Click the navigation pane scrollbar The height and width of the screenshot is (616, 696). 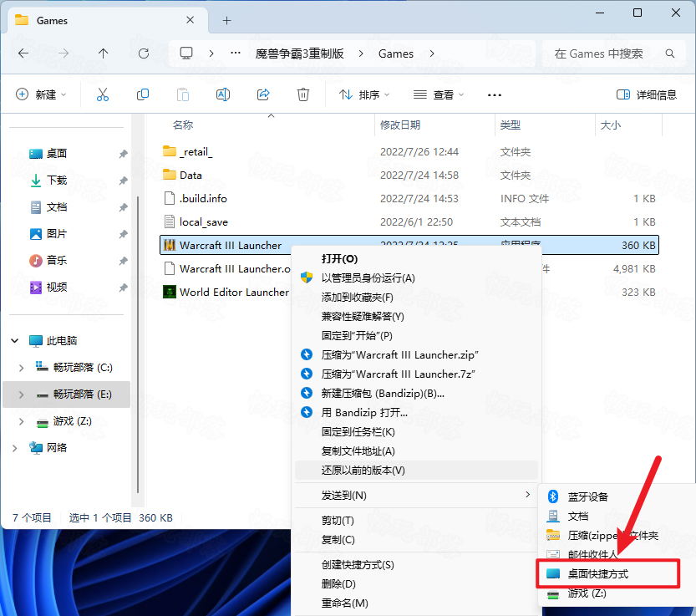pyautogui.click(x=138, y=344)
